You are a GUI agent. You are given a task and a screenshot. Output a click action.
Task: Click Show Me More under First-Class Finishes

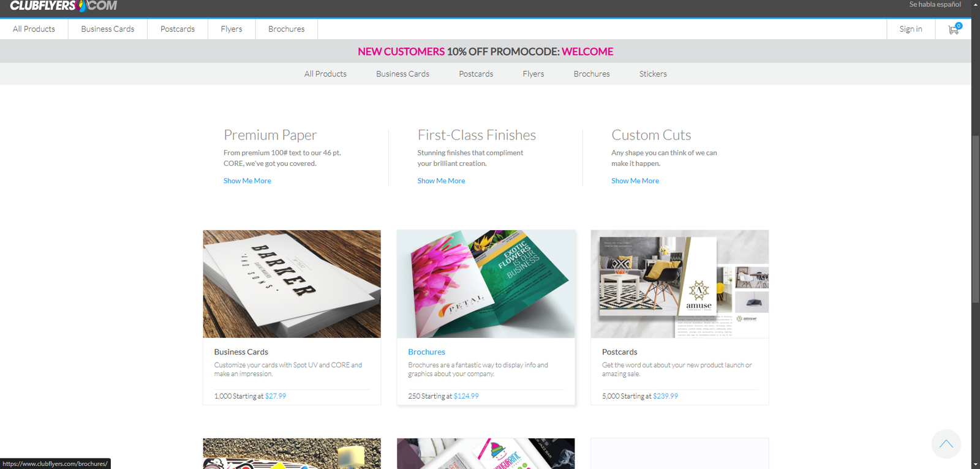(x=441, y=181)
